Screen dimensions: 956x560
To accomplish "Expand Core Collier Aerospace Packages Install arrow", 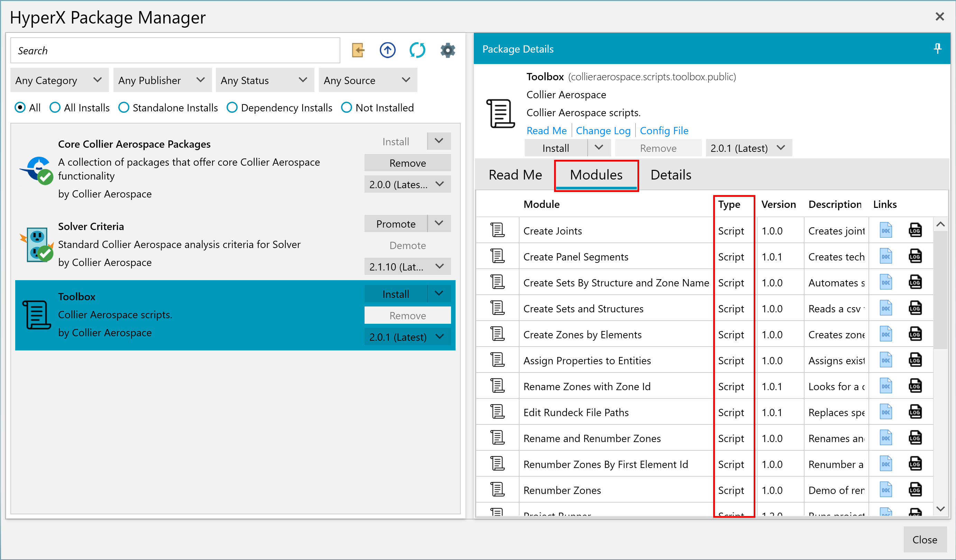I will pyautogui.click(x=439, y=141).
